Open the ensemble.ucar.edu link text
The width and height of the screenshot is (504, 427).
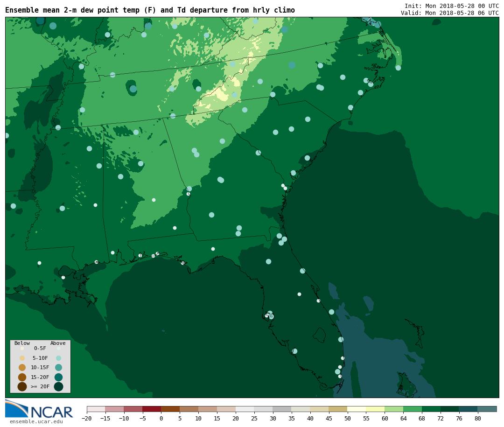click(x=36, y=421)
